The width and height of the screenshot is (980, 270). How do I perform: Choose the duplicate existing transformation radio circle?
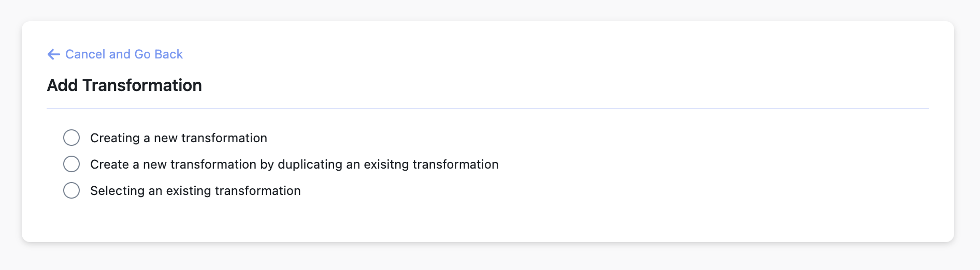pyautogui.click(x=71, y=164)
